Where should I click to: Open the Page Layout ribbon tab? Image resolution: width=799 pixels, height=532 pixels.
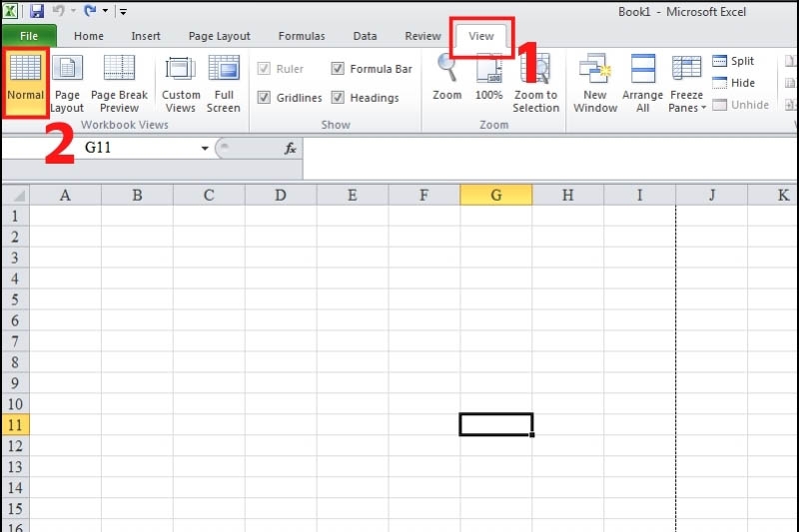[x=219, y=36]
